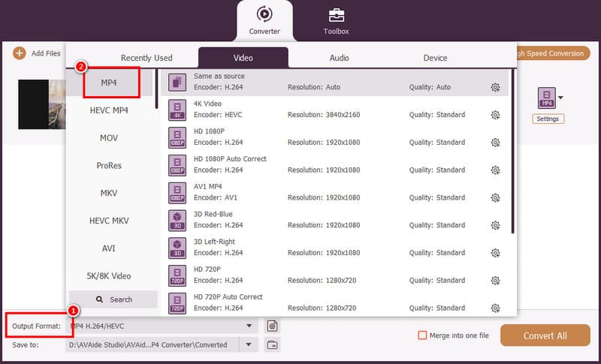Switch to the Device tab
This screenshot has width=601, height=364.
point(435,58)
